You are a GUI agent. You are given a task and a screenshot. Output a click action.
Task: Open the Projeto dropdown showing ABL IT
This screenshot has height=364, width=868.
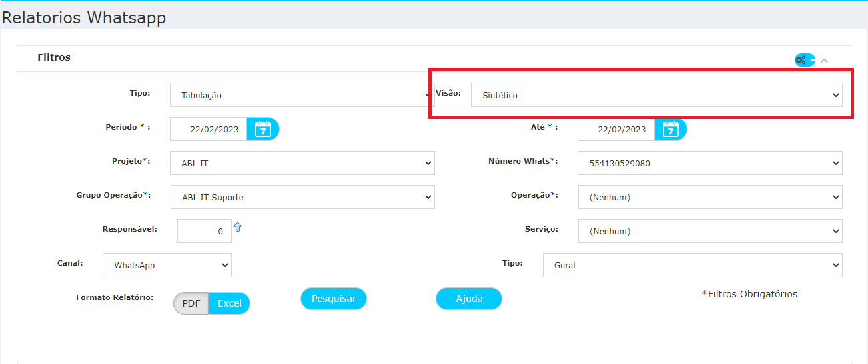302,163
